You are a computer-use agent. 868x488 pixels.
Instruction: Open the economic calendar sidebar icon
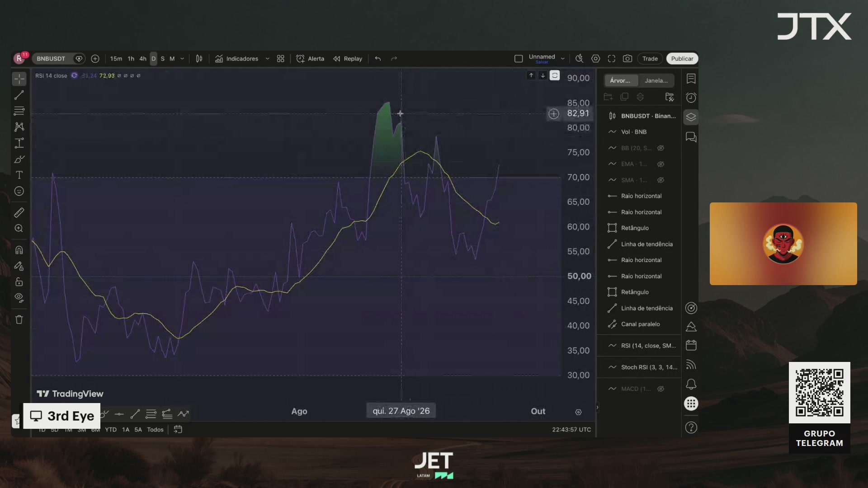tap(691, 346)
